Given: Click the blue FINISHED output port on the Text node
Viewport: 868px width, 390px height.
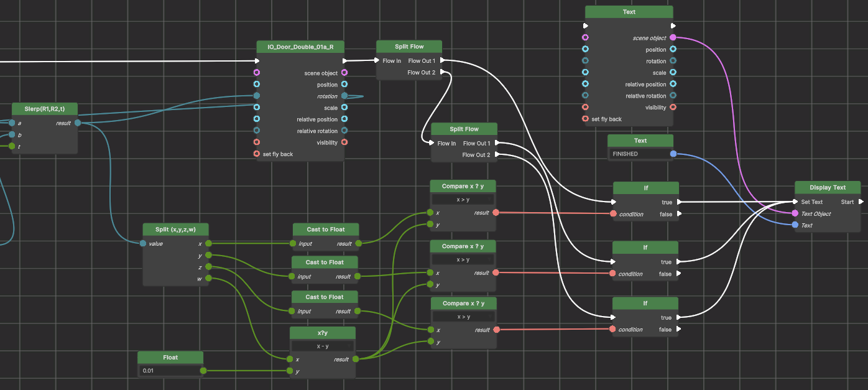Looking at the screenshot, I should click(673, 154).
